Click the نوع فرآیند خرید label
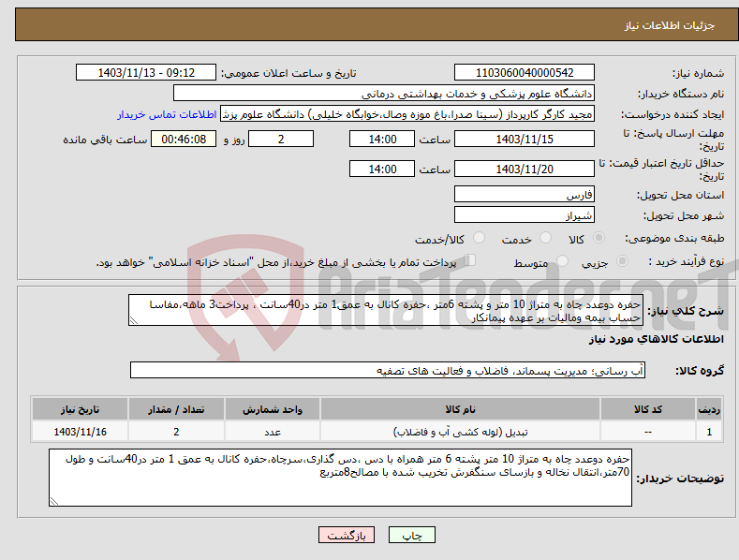The height and width of the screenshot is (560, 739). [686, 261]
